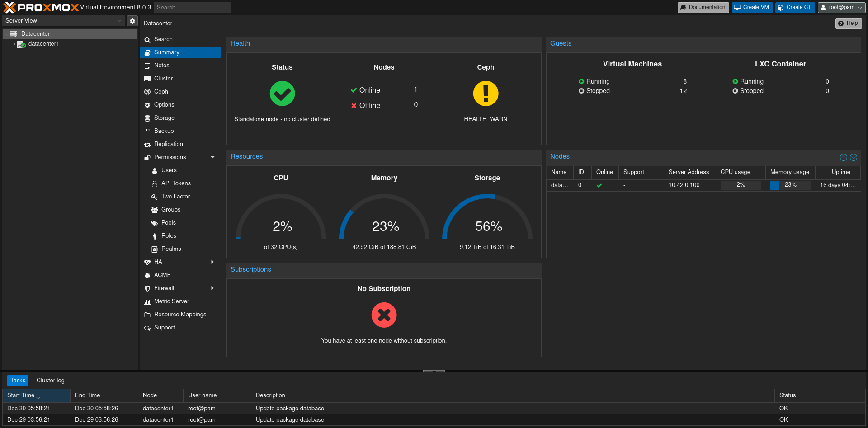Click the Ceph HEALTH_WARN yellow warning icon
Viewport: 868px width, 428px height.
[486, 94]
